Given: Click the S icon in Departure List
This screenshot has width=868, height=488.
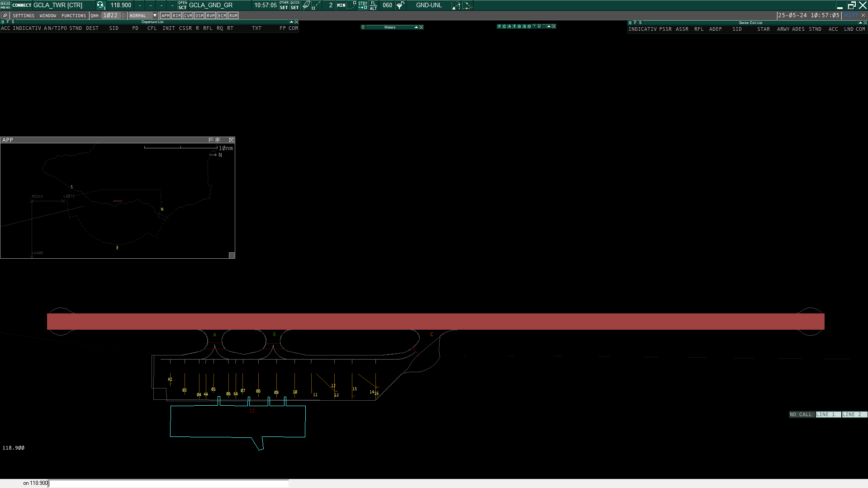Looking at the screenshot, I should [13, 22].
